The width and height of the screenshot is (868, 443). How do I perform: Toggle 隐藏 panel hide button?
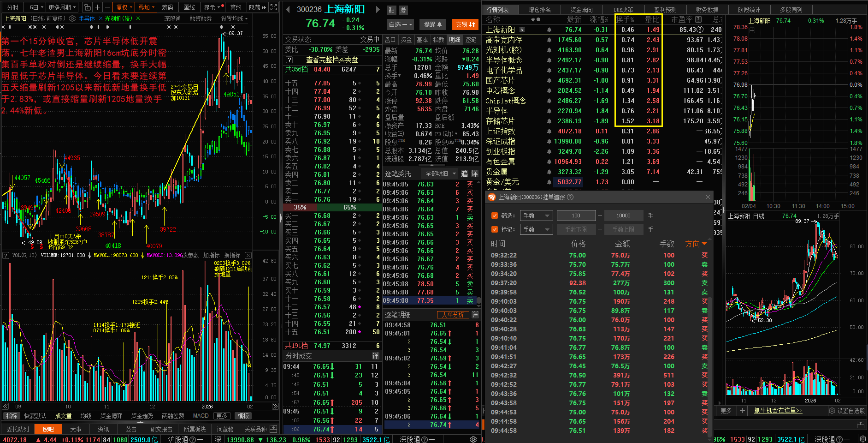(x=257, y=7)
